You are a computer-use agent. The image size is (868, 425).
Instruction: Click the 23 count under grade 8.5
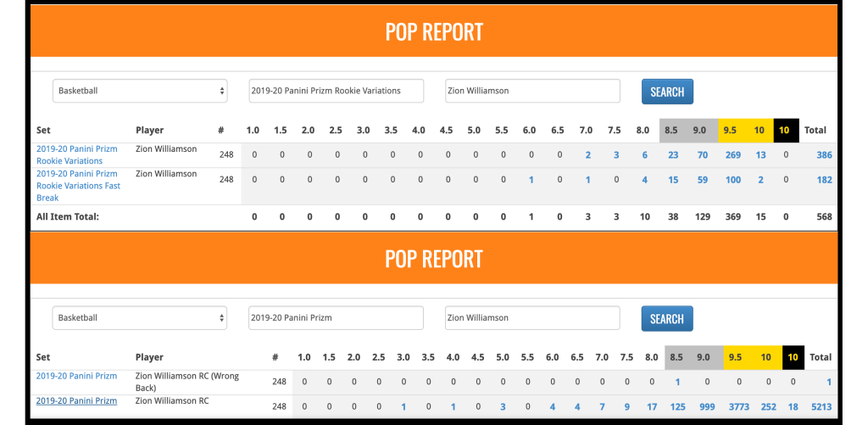point(673,155)
